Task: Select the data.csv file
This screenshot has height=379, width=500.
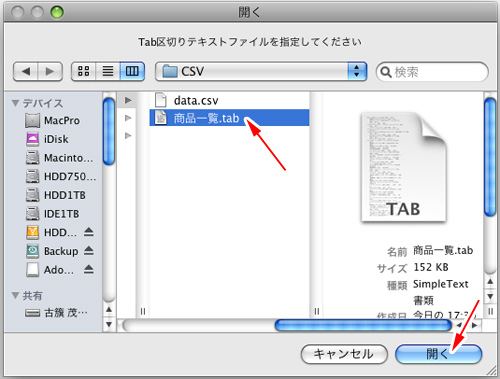Action: 229,100
